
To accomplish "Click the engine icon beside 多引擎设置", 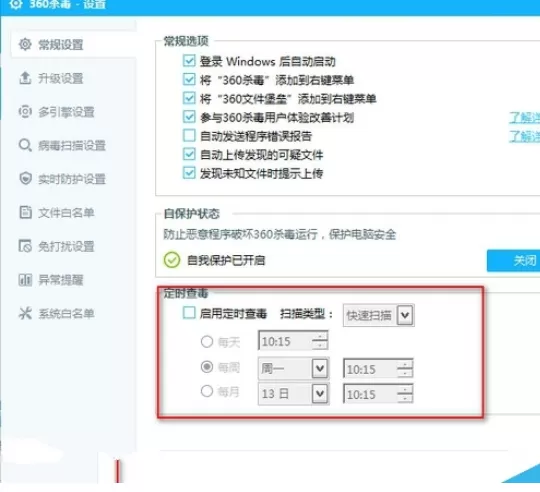I will coord(25,111).
